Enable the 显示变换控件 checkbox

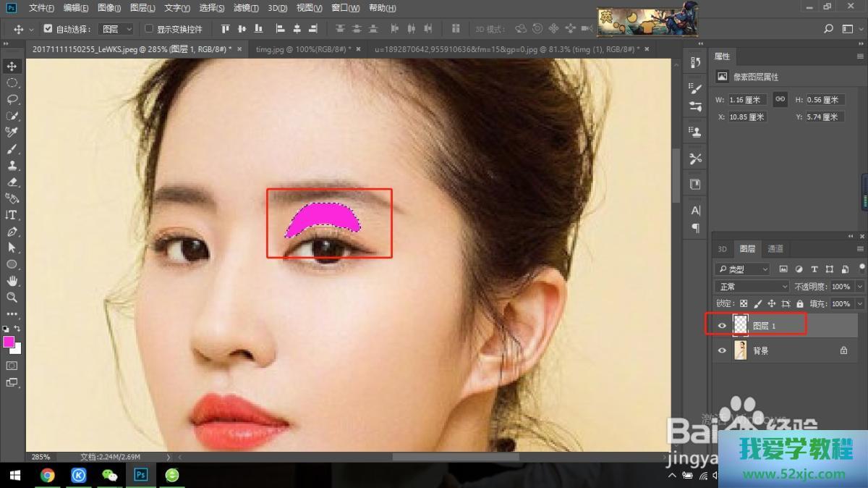(x=149, y=29)
